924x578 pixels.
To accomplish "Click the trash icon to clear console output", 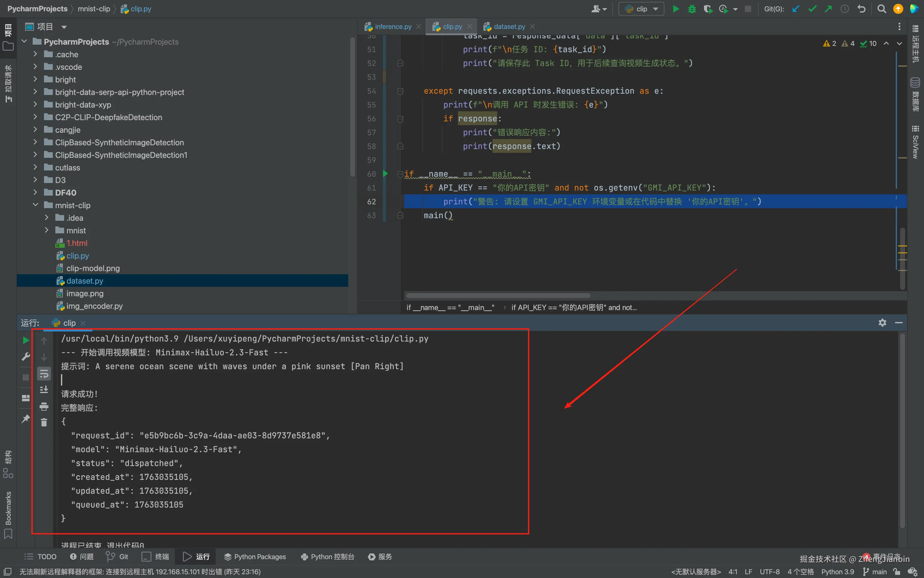I will (x=44, y=422).
